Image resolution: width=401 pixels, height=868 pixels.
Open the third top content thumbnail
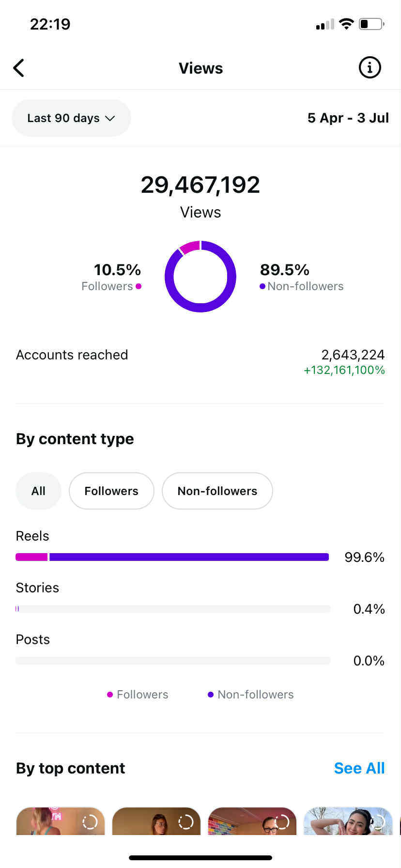(252, 821)
